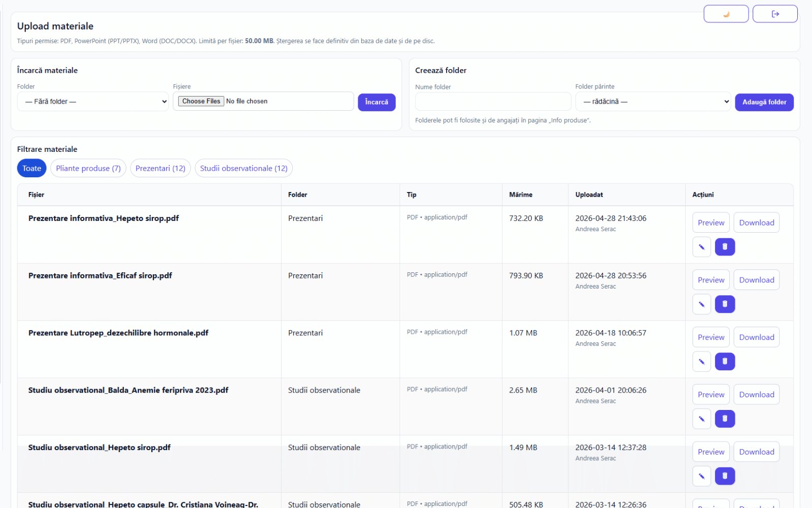The height and width of the screenshot is (508, 812).
Task: Preview Studiu observational_Balda_Anemie feripriva 2023.pdf
Action: click(x=711, y=395)
